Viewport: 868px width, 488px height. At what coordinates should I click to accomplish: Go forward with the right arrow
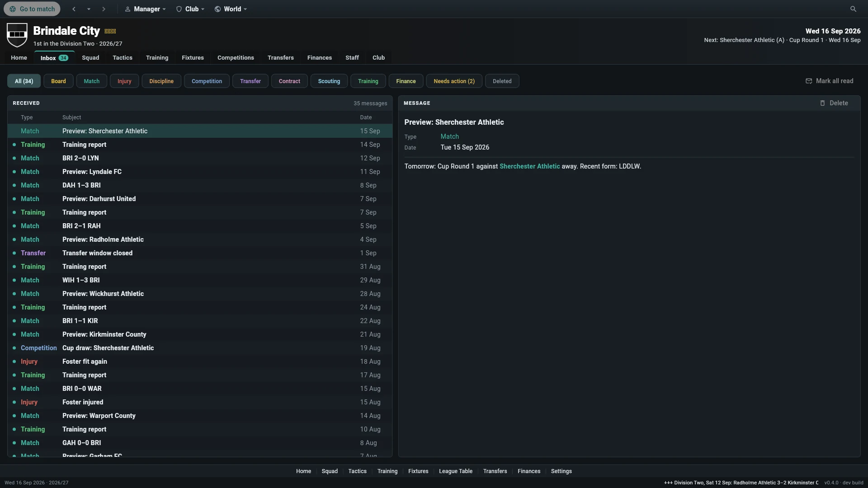(x=104, y=9)
